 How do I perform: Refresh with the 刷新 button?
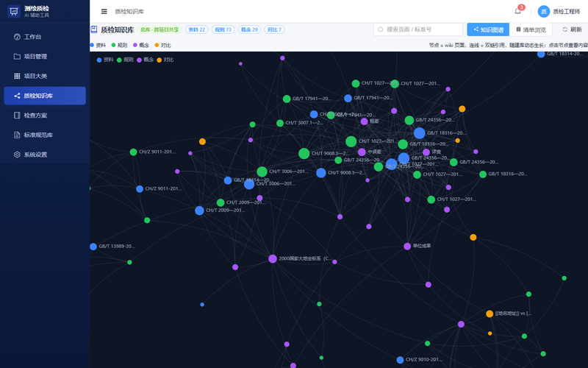(x=573, y=29)
